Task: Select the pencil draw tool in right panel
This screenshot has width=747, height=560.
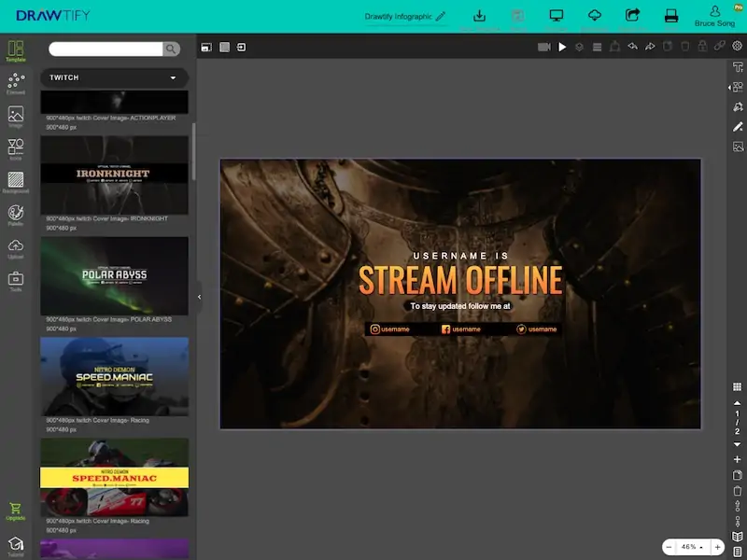Action: click(738, 127)
